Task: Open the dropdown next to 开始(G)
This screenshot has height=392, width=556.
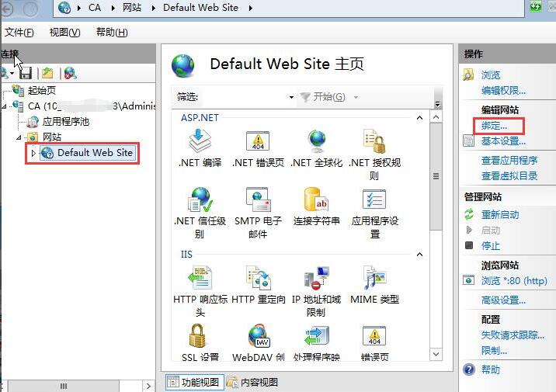Action: coord(356,97)
